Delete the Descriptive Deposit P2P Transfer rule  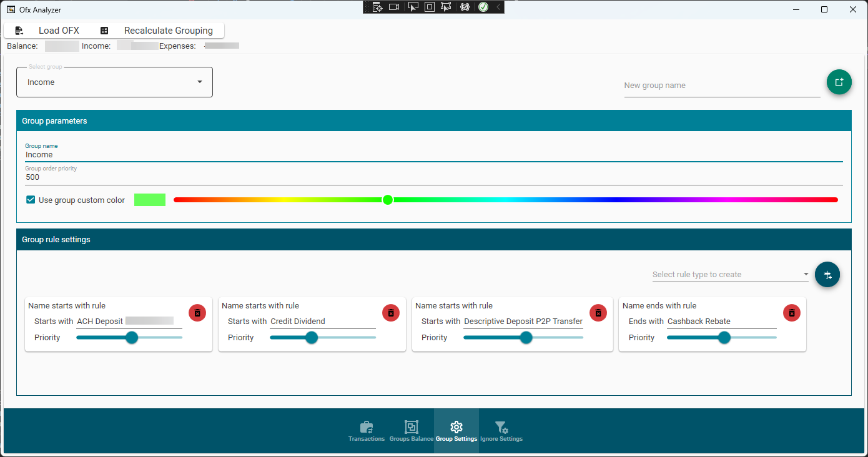(598, 313)
